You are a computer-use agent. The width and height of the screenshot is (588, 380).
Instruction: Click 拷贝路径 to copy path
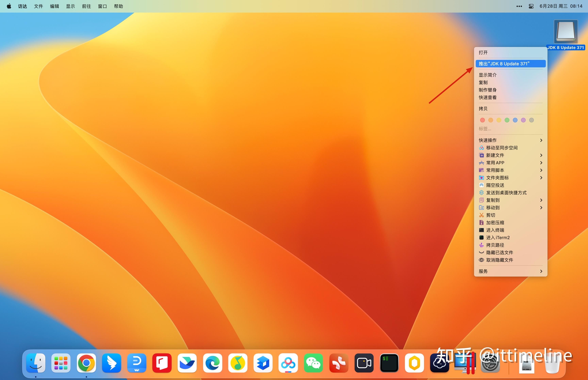pos(495,245)
